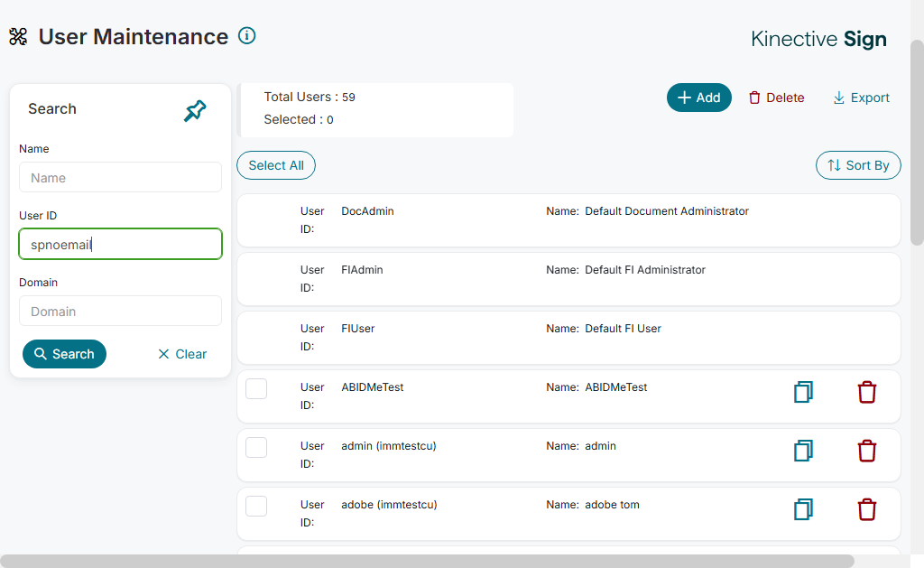924x568 pixels.
Task: Duplicate the adobe (immtestcu) user
Action: click(x=803, y=509)
